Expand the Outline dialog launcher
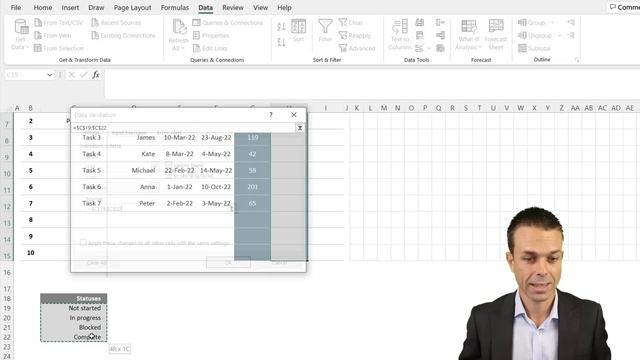640x360 pixels. tap(576, 60)
